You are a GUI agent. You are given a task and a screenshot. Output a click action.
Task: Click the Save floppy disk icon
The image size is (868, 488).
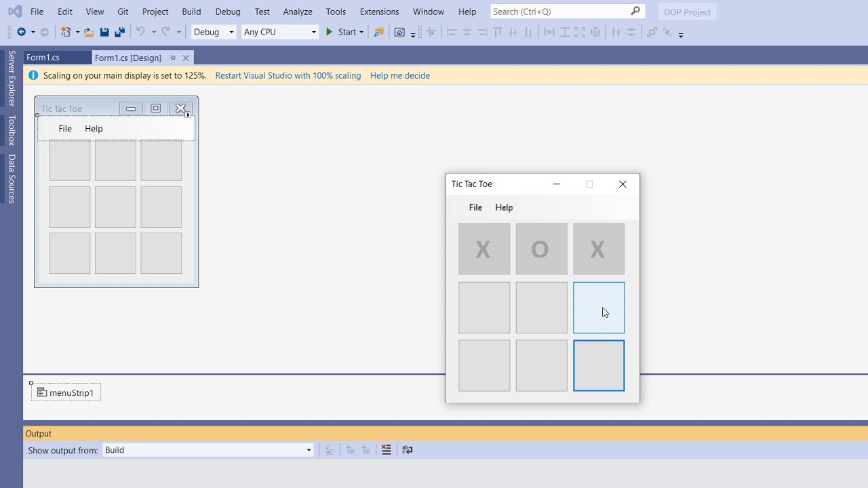click(x=104, y=32)
